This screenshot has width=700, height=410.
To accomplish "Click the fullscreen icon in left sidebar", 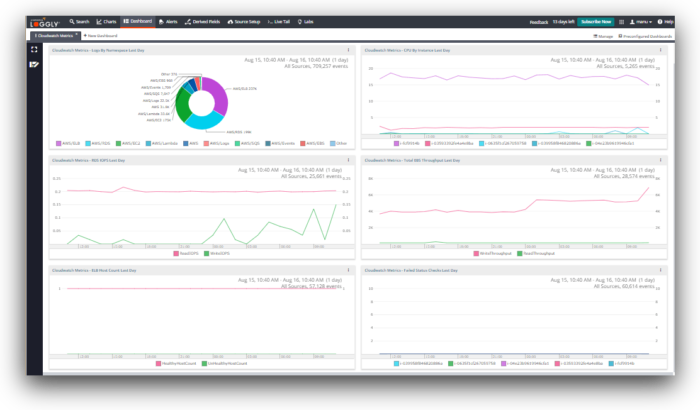I will 34,49.
